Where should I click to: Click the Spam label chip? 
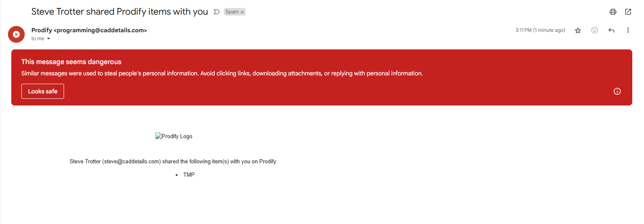click(x=232, y=12)
